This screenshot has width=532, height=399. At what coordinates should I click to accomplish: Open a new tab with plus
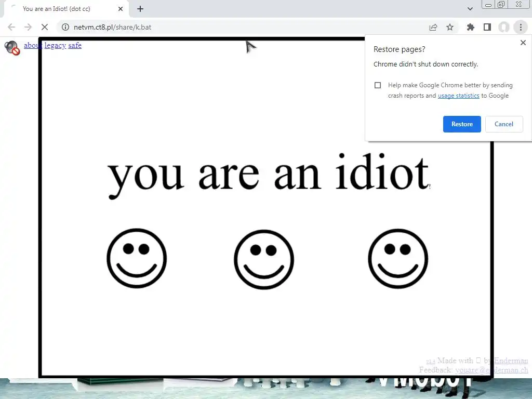pyautogui.click(x=140, y=9)
